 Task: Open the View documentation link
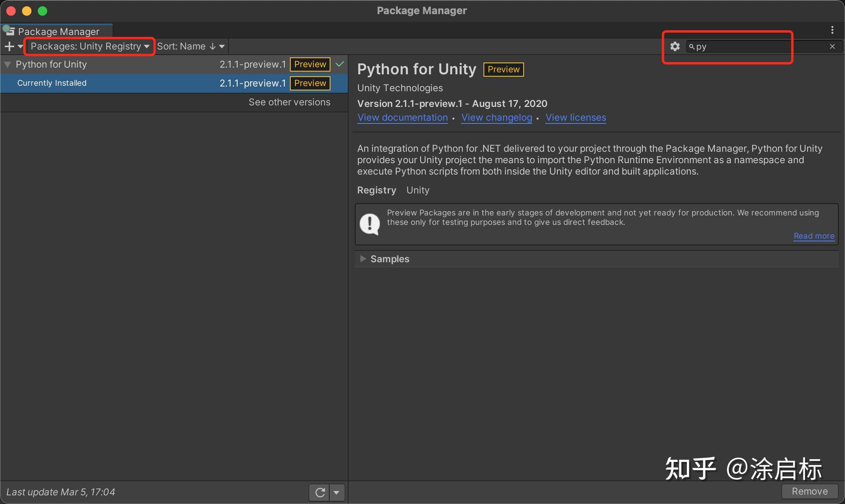click(402, 118)
